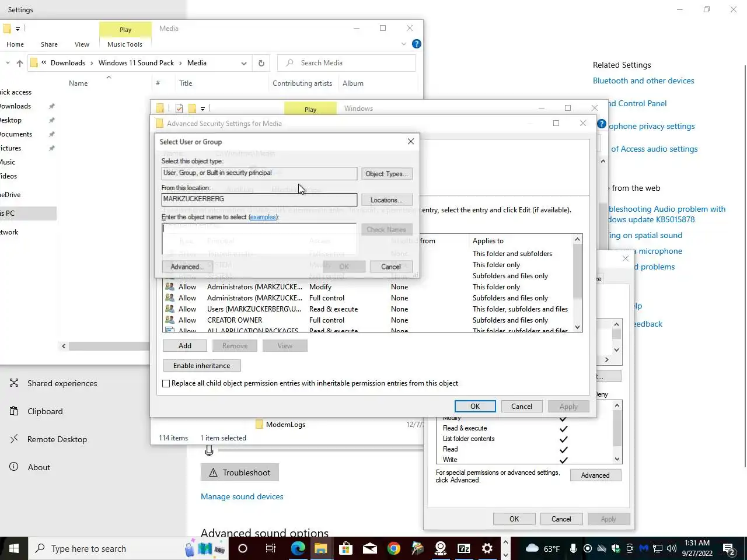Click the webcam app icon on the taskbar

[441, 548]
